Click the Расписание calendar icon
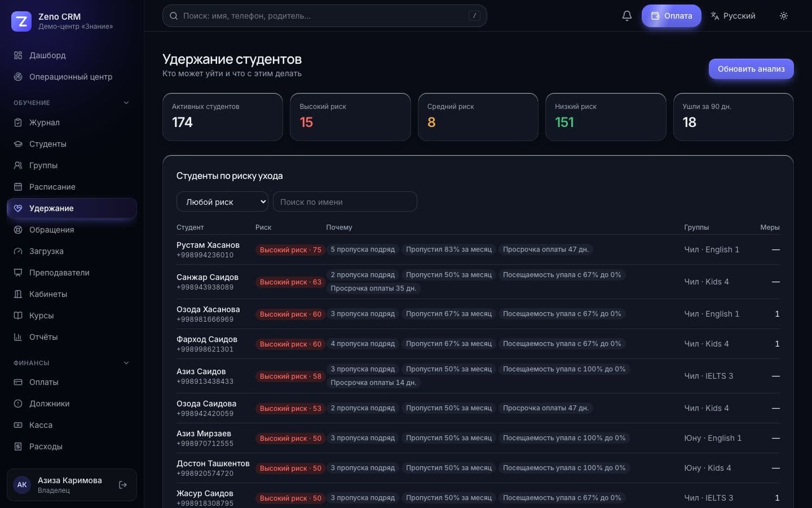The width and height of the screenshot is (812, 508). [x=18, y=187]
